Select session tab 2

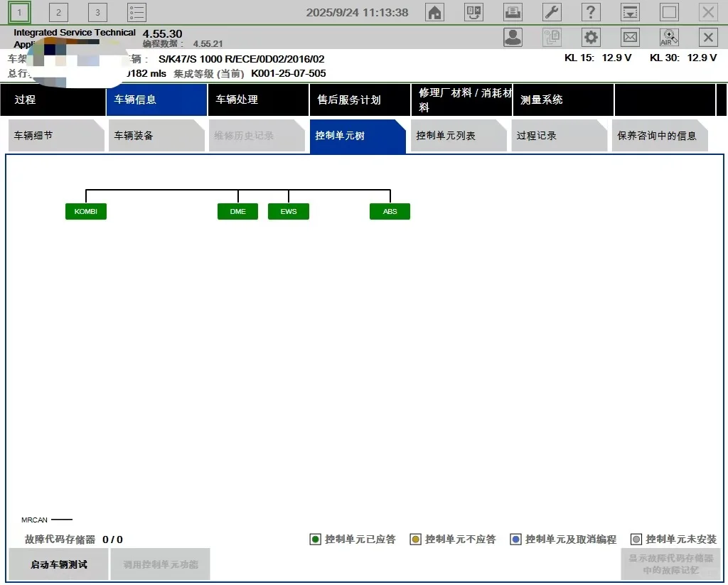pos(58,13)
